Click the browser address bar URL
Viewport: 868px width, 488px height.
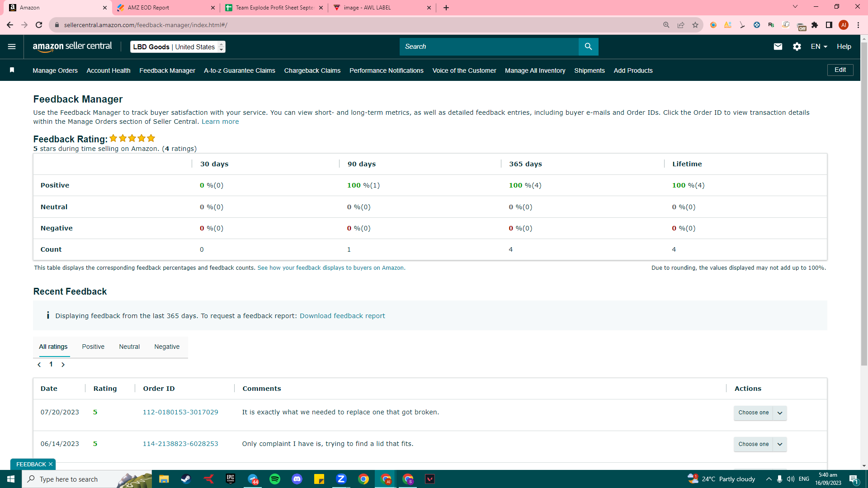pyautogui.click(x=146, y=25)
